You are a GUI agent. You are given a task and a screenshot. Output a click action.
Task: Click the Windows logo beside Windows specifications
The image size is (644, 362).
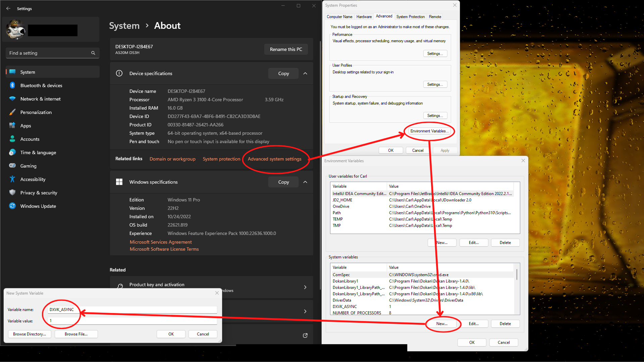point(119,182)
